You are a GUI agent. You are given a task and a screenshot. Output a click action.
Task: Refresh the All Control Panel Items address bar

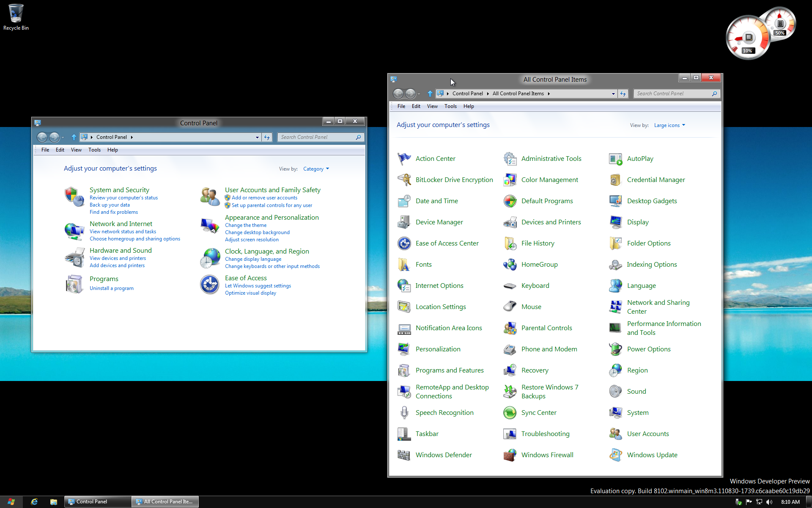(x=623, y=94)
